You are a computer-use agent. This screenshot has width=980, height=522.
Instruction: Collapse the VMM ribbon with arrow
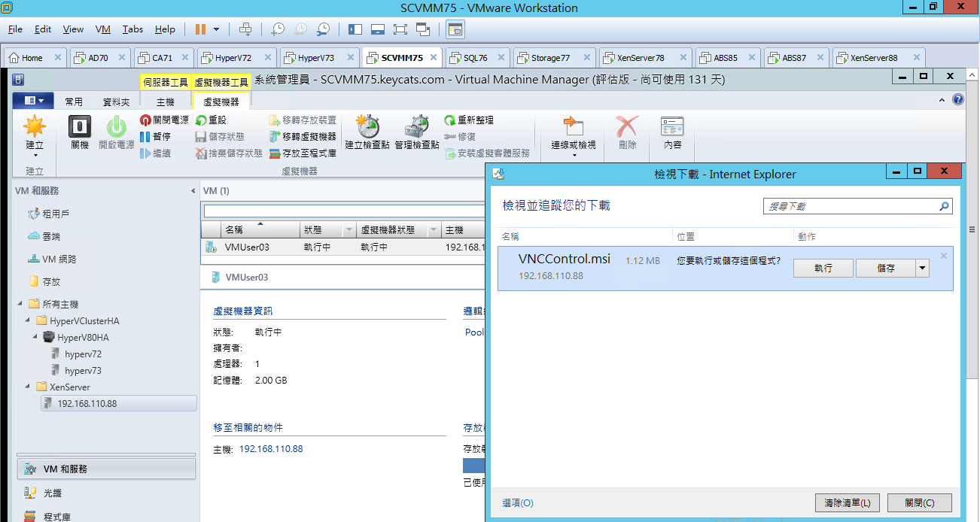943,100
